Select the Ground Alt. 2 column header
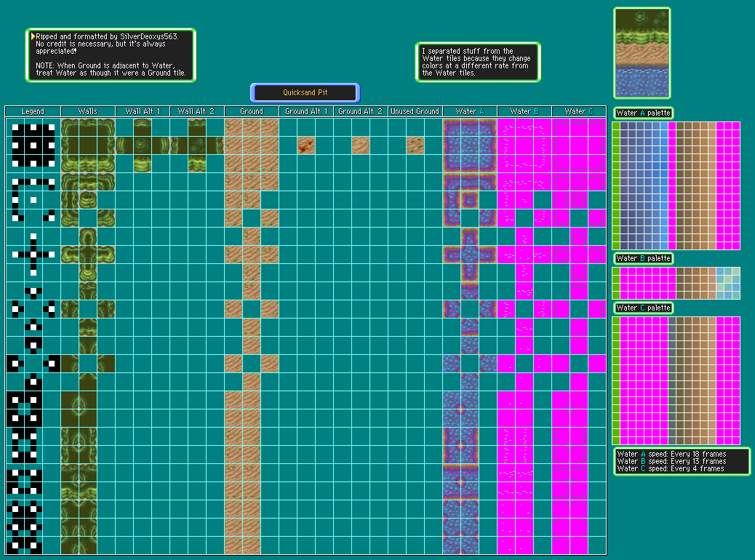 pos(361,111)
